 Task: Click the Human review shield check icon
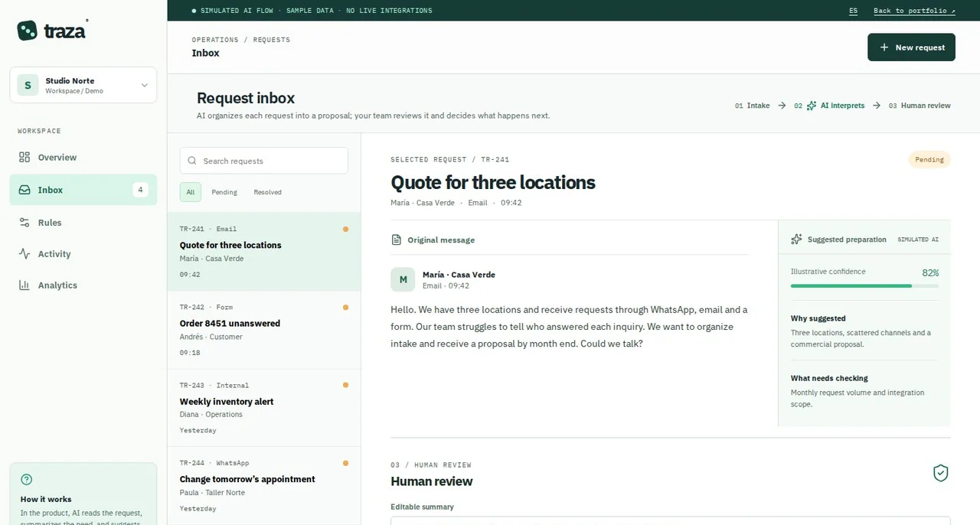[941, 473]
